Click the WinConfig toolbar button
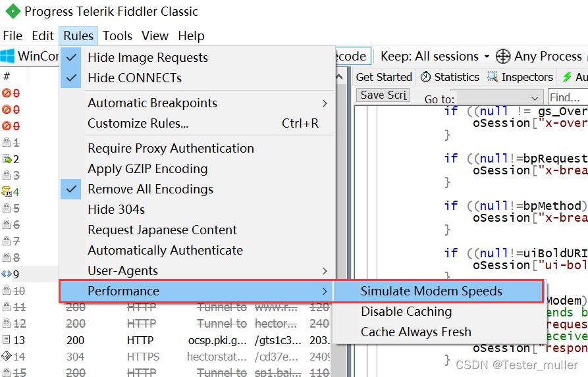588x377 pixels. tap(30, 56)
